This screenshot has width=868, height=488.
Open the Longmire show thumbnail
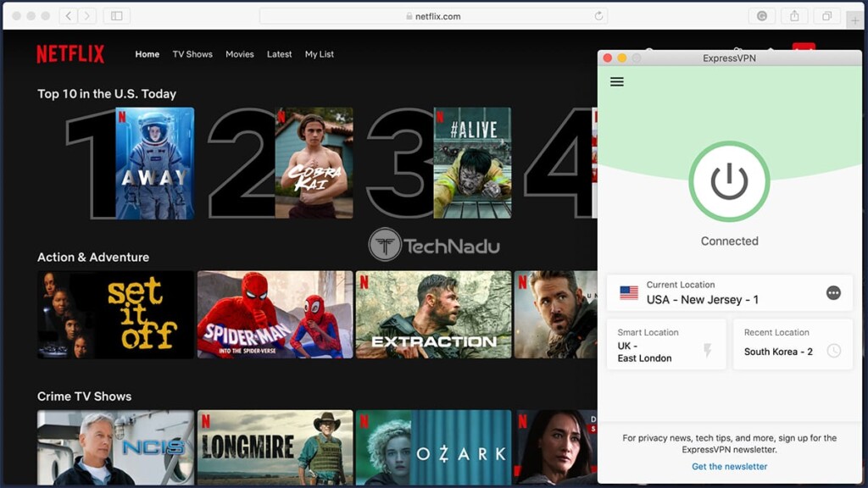[275, 447]
